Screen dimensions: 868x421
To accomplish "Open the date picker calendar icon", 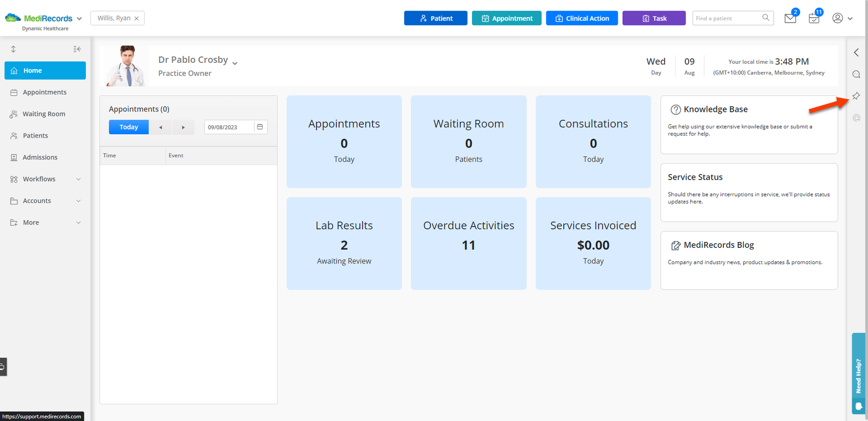I will pyautogui.click(x=260, y=127).
